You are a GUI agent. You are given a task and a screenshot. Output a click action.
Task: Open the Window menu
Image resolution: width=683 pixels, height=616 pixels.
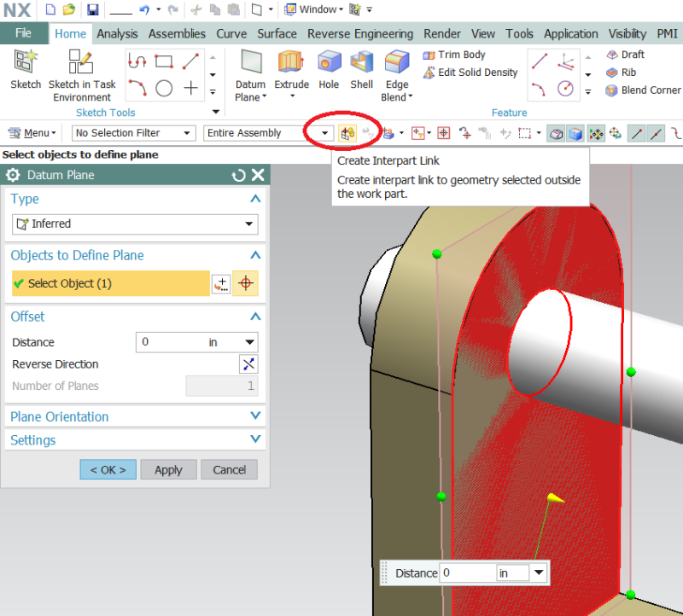pyautogui.click(x=313, y=9)
